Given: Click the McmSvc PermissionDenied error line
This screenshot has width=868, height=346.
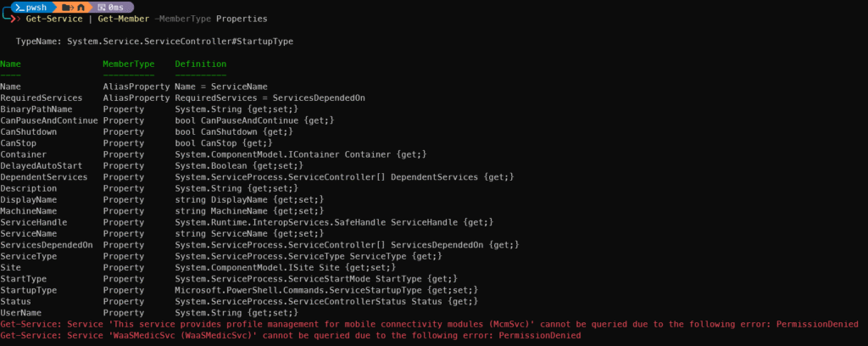Looking at the screenshot, I should point(430,324).
